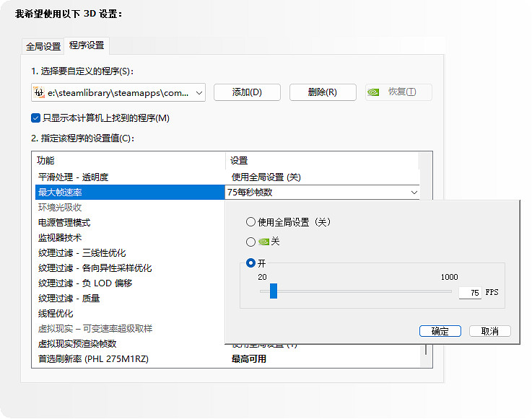This screenshot has width=532, height=419.
Task: Select the 线程优化 row
Action: (130, 314)
